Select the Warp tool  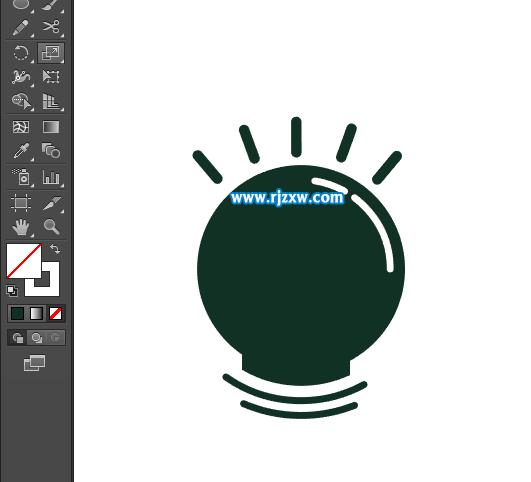21,77
